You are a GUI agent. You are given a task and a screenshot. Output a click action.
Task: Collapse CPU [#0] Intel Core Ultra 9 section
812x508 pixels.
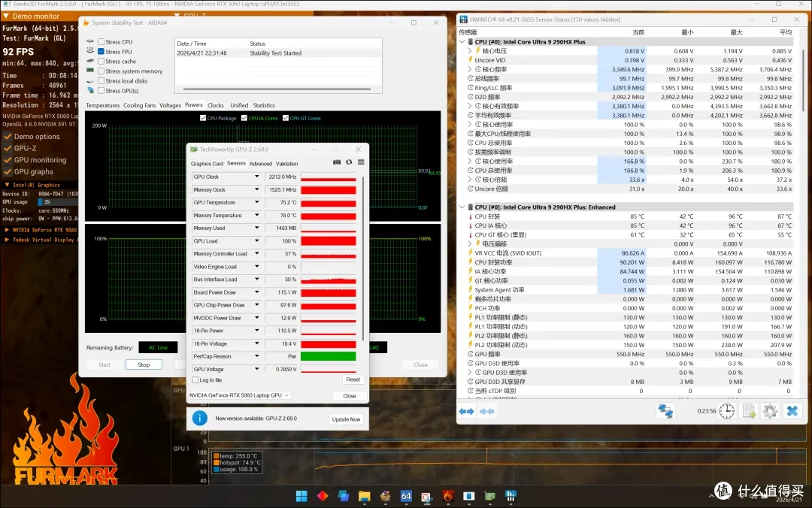[462, 42]
